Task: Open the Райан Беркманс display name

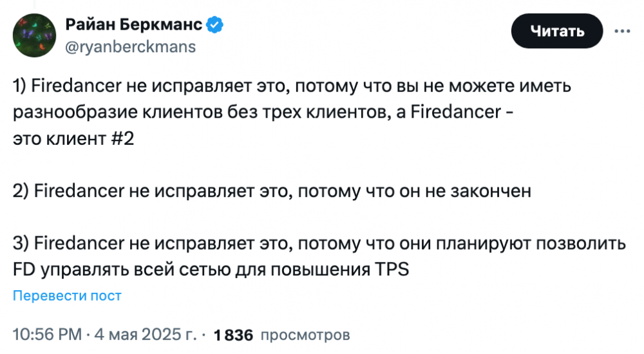Action: pos(134,25)
